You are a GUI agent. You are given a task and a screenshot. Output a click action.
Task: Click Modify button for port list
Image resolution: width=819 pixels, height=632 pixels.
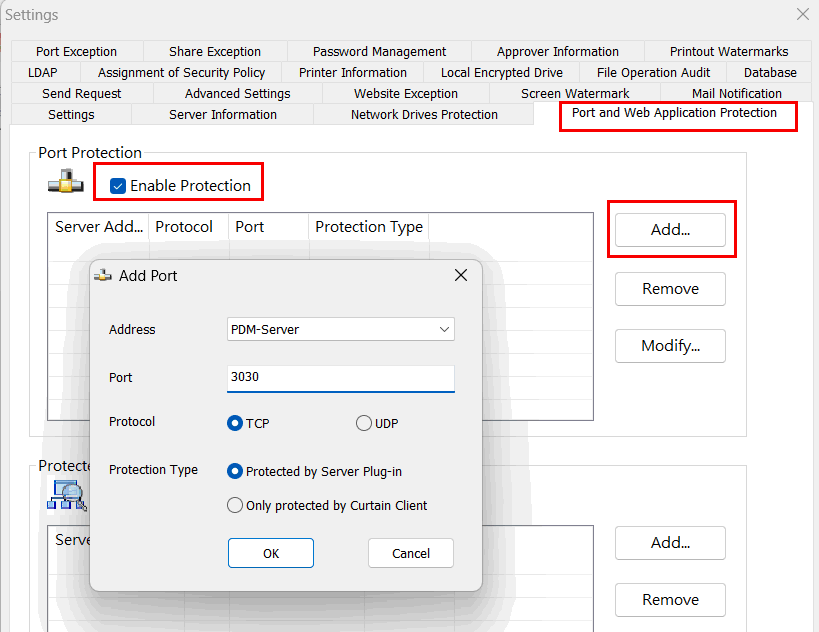[x=670, y=346]
